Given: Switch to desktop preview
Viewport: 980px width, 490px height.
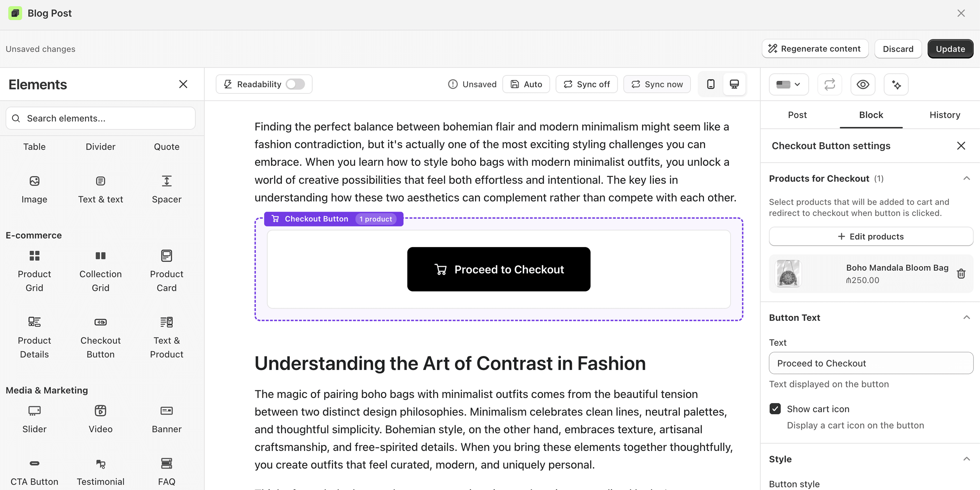Looking at the screenshot, I should tap(734, 84).
